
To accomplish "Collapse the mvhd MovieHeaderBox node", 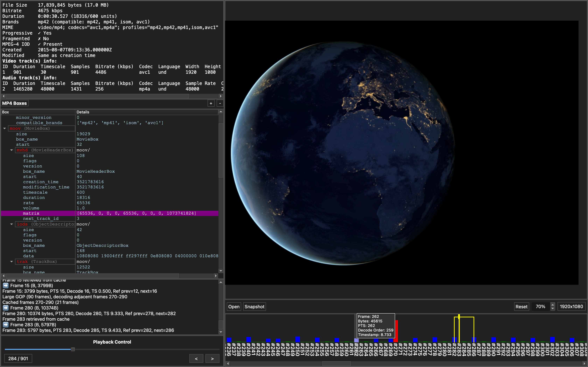I will [x=11, y=150].
